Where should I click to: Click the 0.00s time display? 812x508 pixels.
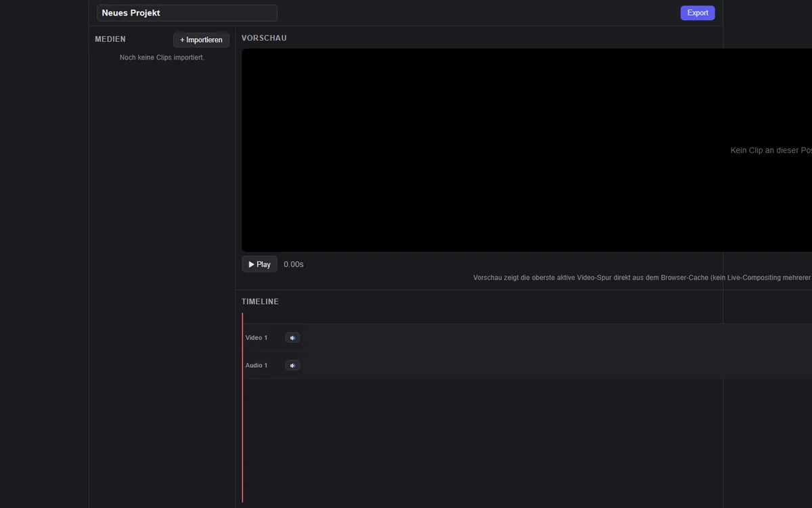click(294, 264)
